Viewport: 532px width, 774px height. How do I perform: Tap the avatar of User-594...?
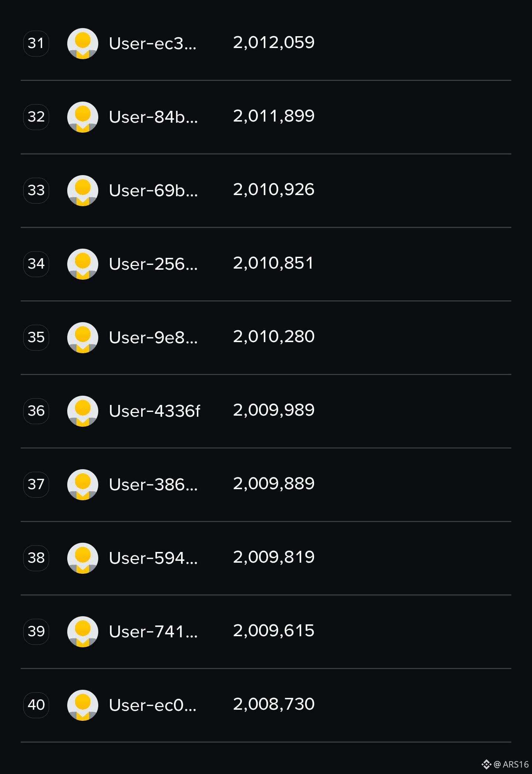(82, 558)
